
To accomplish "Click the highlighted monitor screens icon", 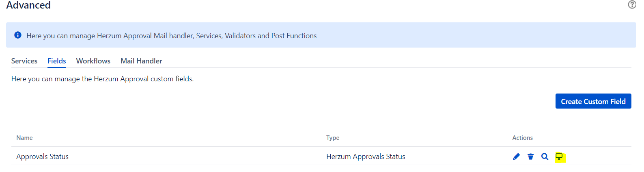I will point(559,157).
